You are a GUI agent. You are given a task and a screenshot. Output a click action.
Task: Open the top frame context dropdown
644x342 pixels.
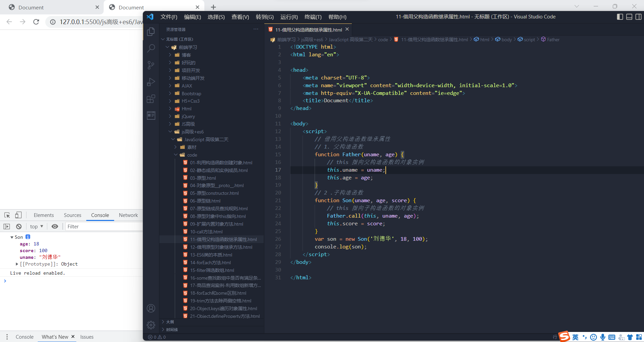coord(36,226)
